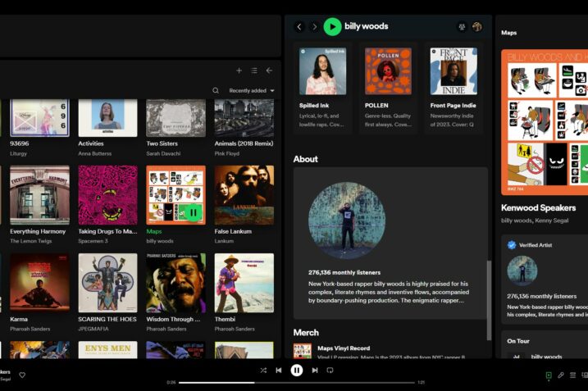The height and width of the screenshot is (391, 588).
Task: Collapse the library with the arrow icon
Action: tap(269, 70)
